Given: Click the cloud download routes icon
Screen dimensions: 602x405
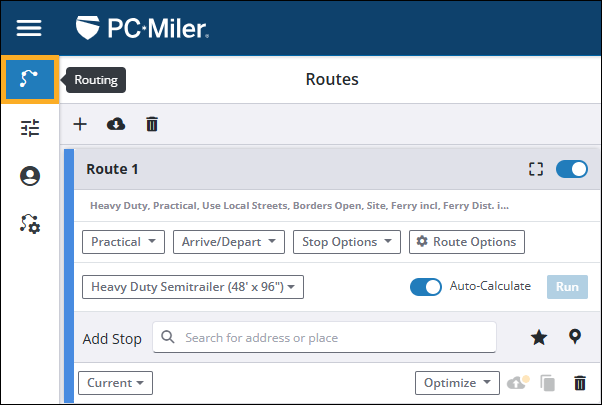Looking at the screenshot, I should point(116,124).
